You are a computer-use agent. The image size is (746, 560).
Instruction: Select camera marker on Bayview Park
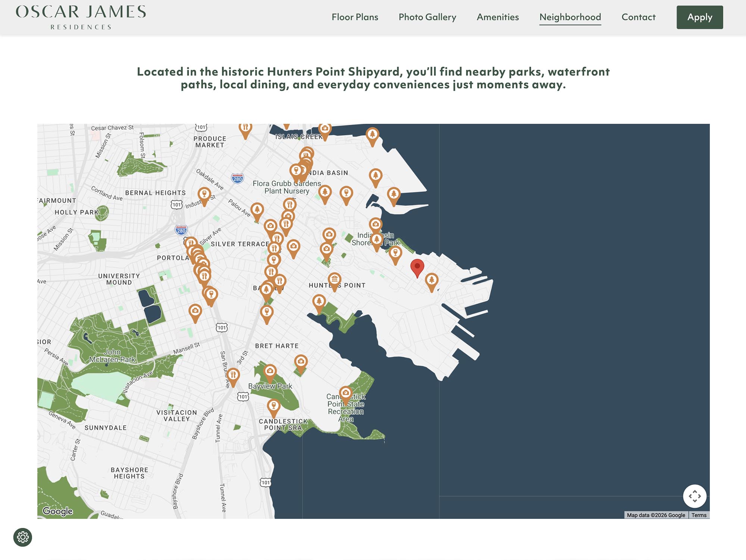tap(270, 374)
